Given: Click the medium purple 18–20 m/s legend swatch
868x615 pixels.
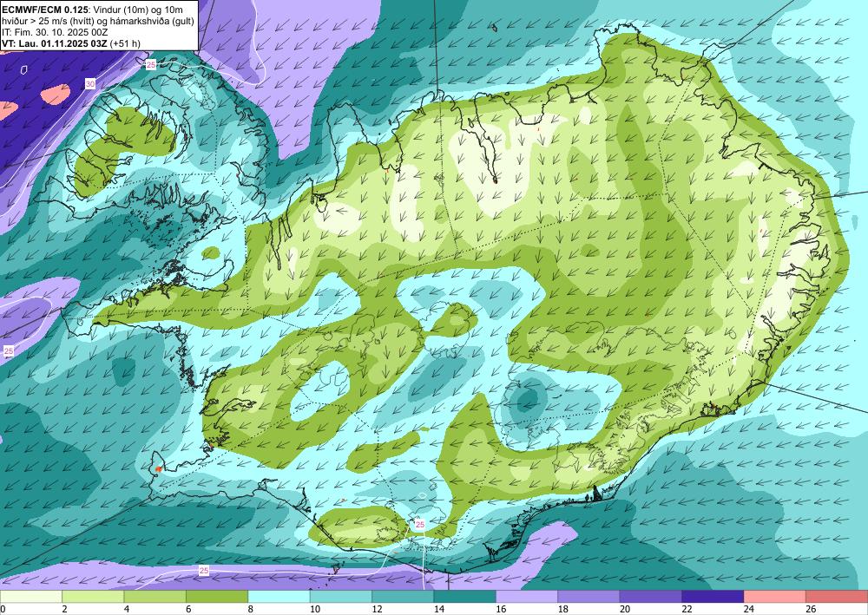Looking at the screenshot, I should point(589,597).
